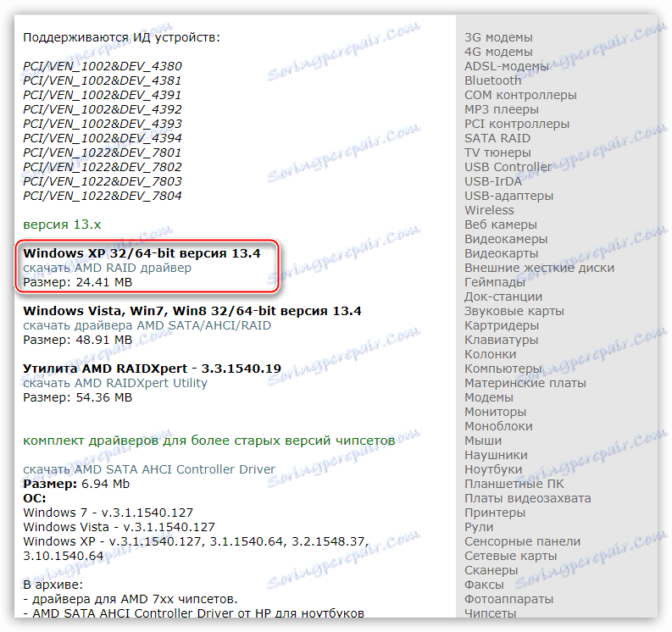672x632 pixels.
Task: Click device ID PCI/VEN_1002&DEV_4394
Action: point(103,138)
